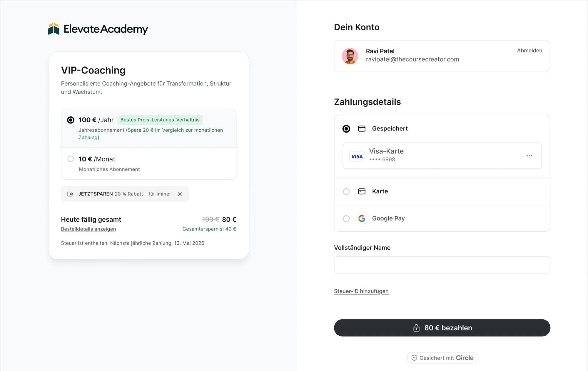The height and width of the screenshot is (371, 588).
Task: Click the 80 € bezahlen button
Action: (x=442, y=328)
